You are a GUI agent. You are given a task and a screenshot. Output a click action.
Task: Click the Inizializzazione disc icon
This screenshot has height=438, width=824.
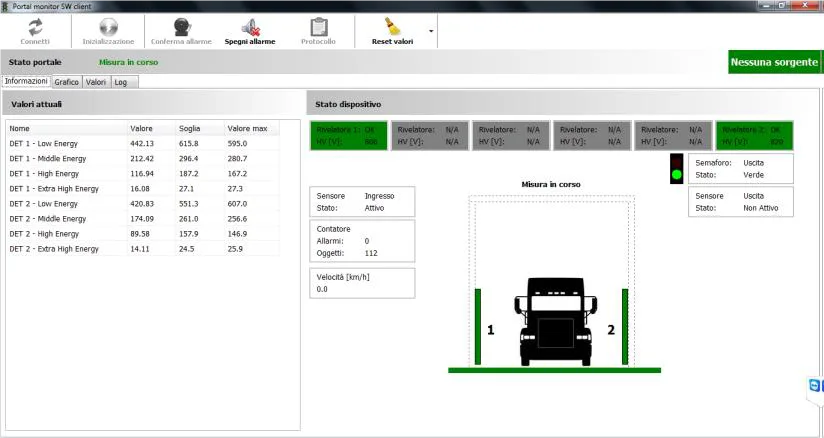108,27
